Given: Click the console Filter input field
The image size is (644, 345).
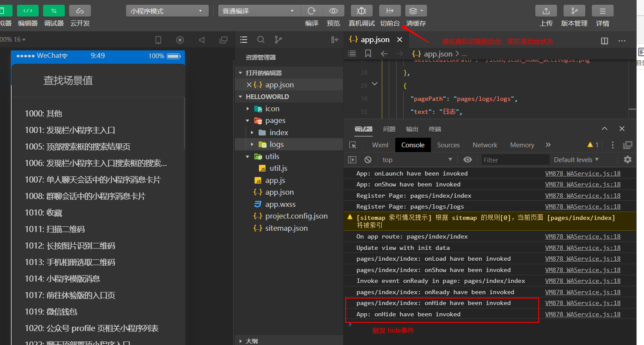Looking at the screenshot, I should [x=515, y=160].
